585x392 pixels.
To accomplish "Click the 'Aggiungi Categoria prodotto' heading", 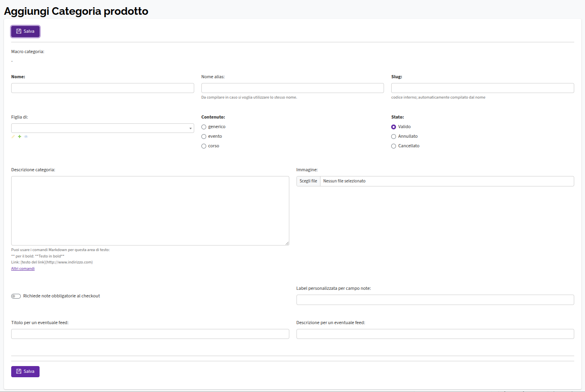I will [76, 11].
